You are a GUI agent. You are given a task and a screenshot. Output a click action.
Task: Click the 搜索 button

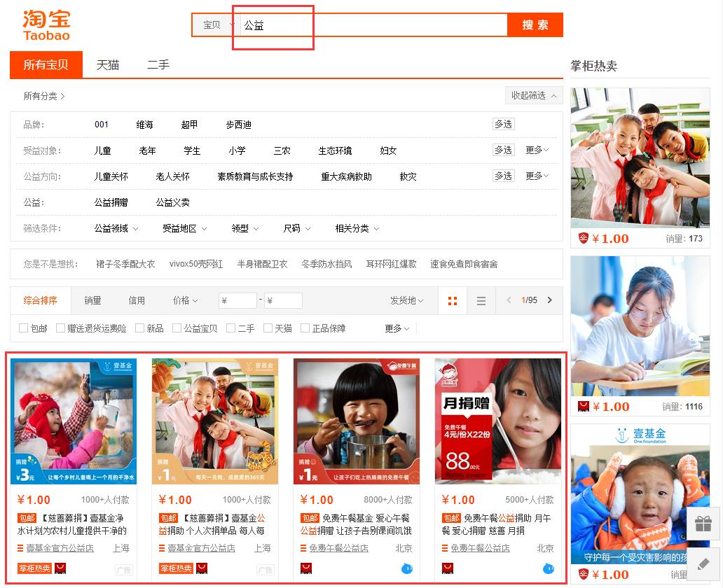[x=535, y=25]
